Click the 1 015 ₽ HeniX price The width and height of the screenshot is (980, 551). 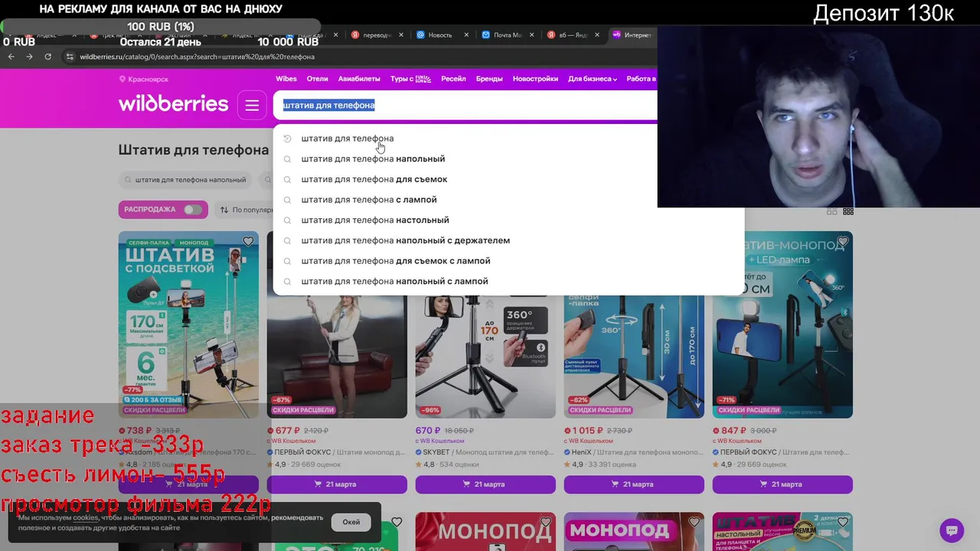pyautogui.click(x=587, y=431)
